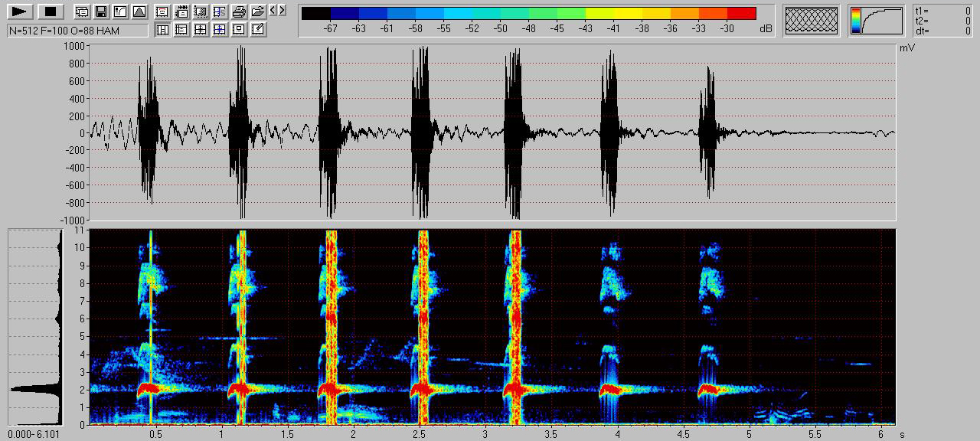Click the red swatch at the -30 dB end

pyautogui.click(x=741, y=13)
